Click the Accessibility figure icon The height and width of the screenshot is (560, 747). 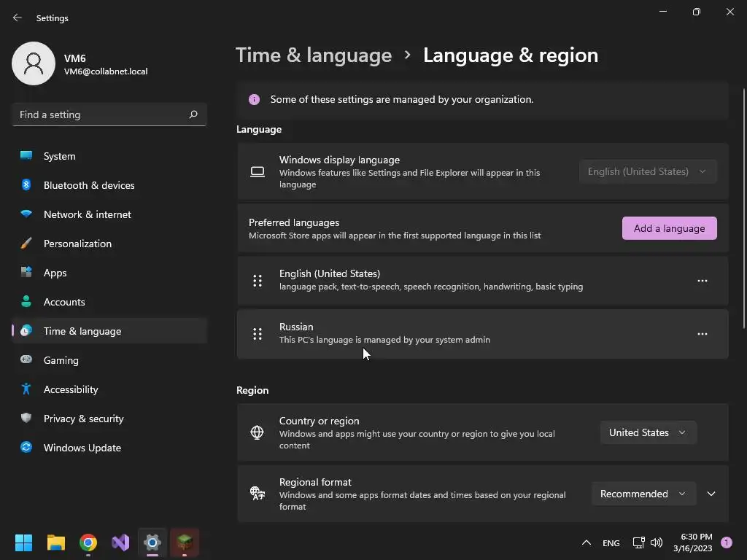[x=26, y=389]
